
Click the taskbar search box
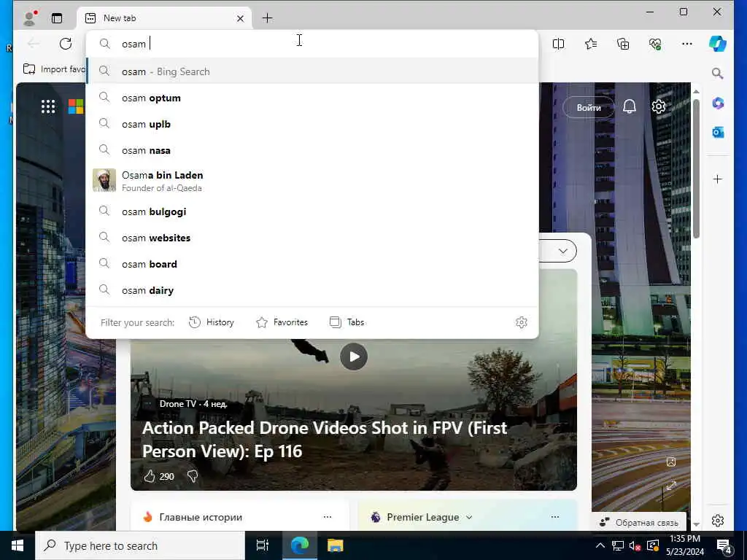[140, 545]
